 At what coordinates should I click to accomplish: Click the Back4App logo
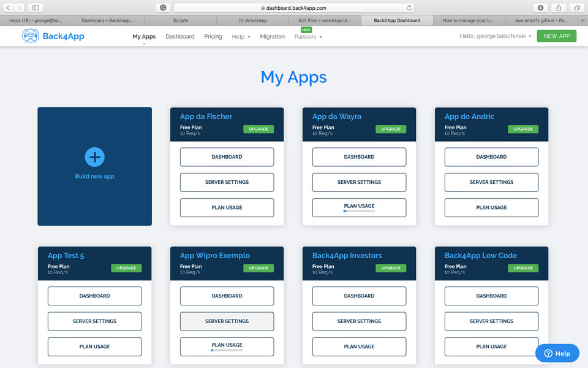click(x=53, y=36)
